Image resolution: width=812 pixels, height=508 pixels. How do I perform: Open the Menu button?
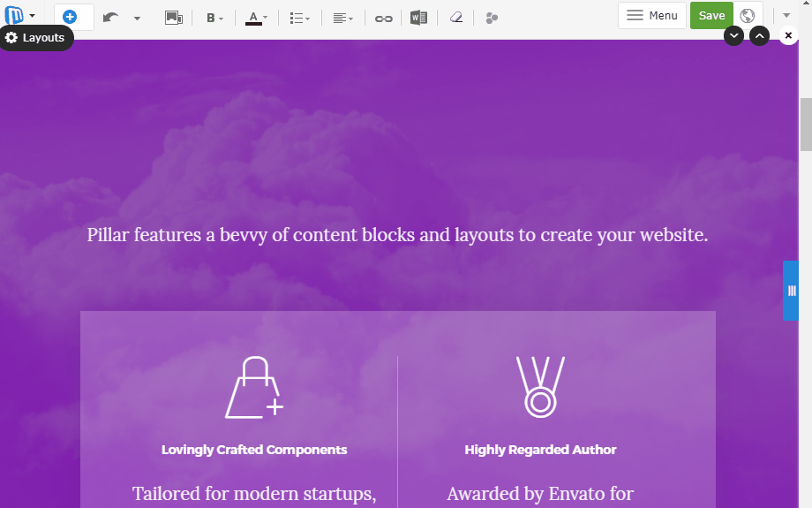point(652,16)
